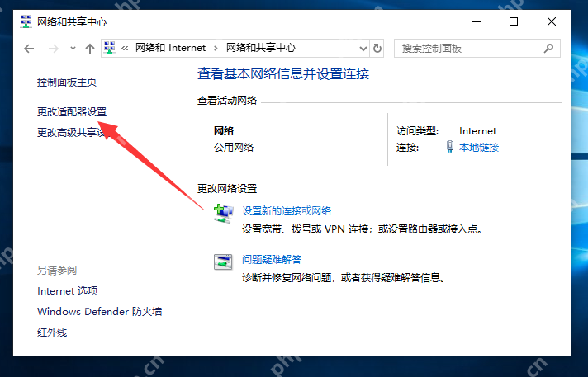Image resolution: width=588 pixels, height=377 pixels.
Task: Click the troubleshooting icon
Action: tap(223, 262)
